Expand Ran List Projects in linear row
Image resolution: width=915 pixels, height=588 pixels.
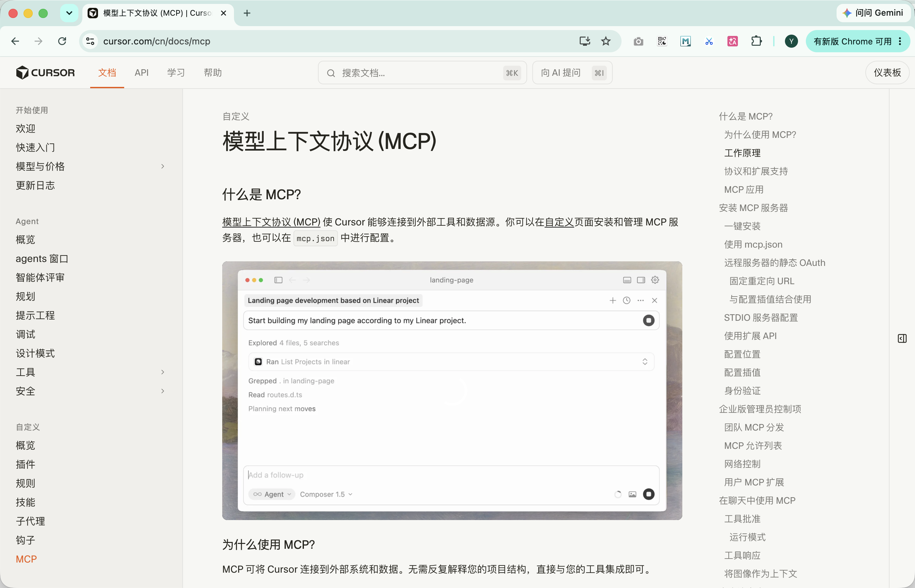[451, 362]
